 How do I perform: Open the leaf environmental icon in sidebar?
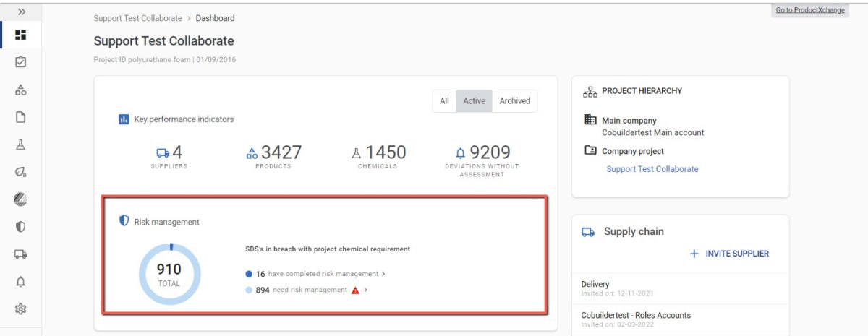pyautogui.click(x=20, y=172)
